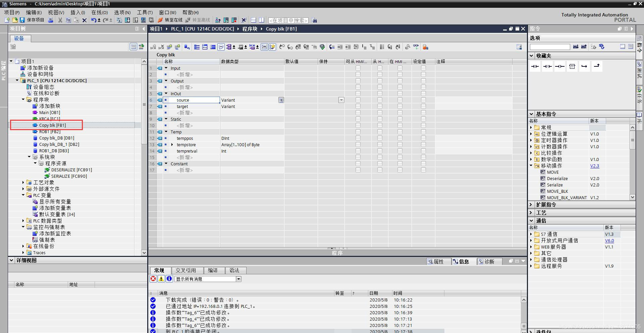
Task: Click the 保存项目 button
Action: coord(32,20)
